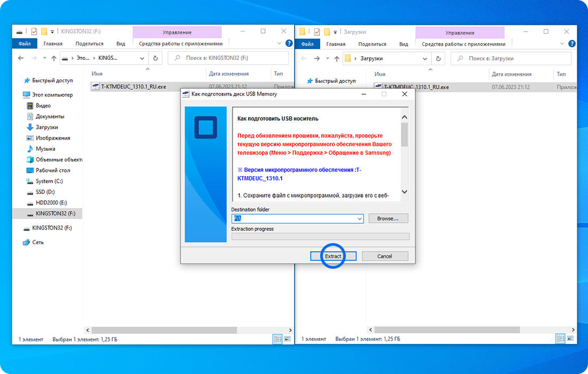The width and height of the screenshot is (588, 374).
Task: Select Управление tab in KINGSTON32 window
Action: click(x=177, y=32)
